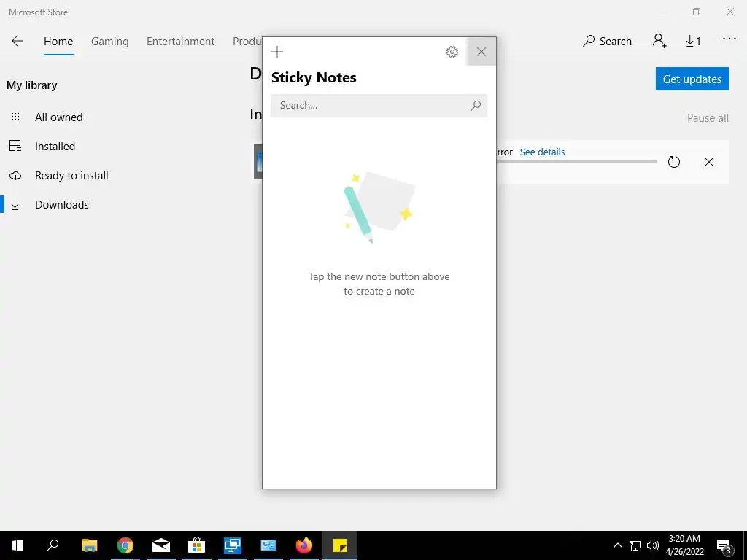
Task: Click the Installed apps icon
Action: (15, 146)
